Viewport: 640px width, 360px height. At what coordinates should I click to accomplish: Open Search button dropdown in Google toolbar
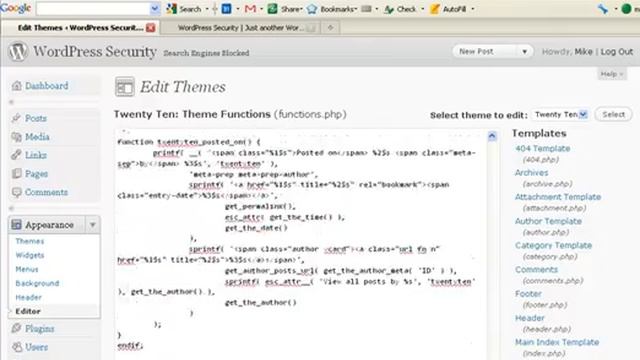click(x=207, y=9)
